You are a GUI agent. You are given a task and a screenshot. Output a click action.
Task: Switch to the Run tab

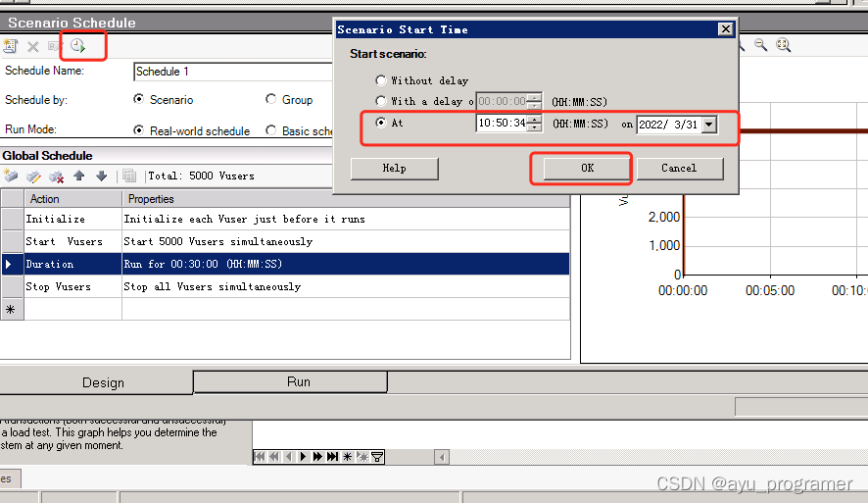290,381
